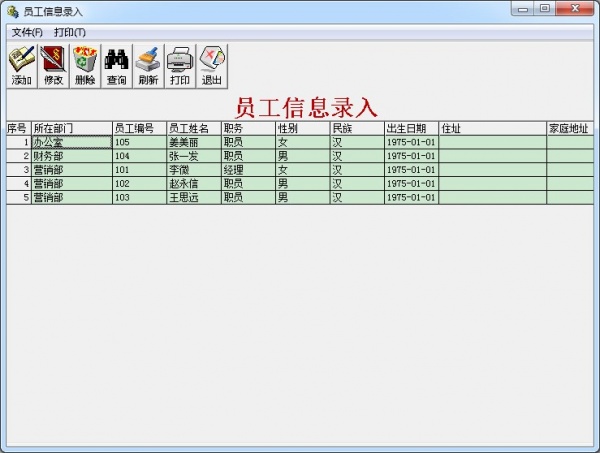This screenshot has height=453, width=600.
Task: Select 职员 position in 姜美丽's row
Action: [248, 142]
